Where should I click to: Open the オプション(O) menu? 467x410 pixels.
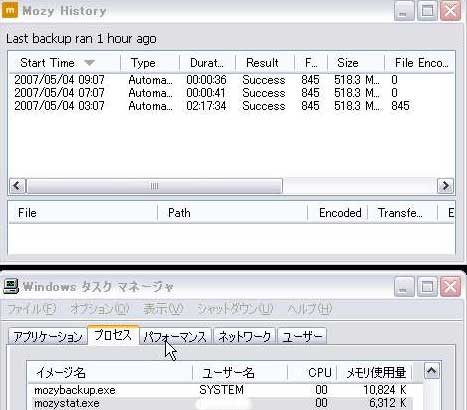[100, 309]
